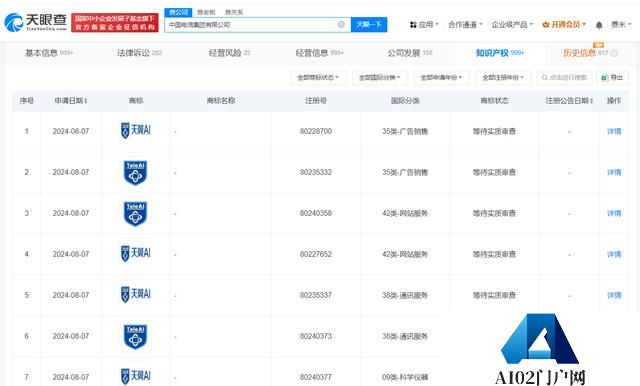This screenshot has width=640, height=386.
Task: Switch to the 经营风险 tab
Action: pos(229,53)
